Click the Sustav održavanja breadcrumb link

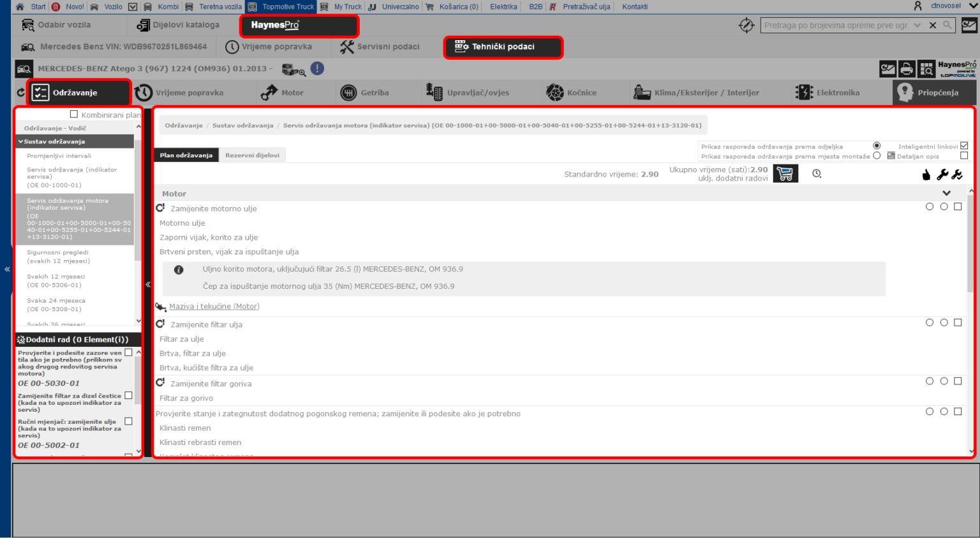(x=242, y=125)
